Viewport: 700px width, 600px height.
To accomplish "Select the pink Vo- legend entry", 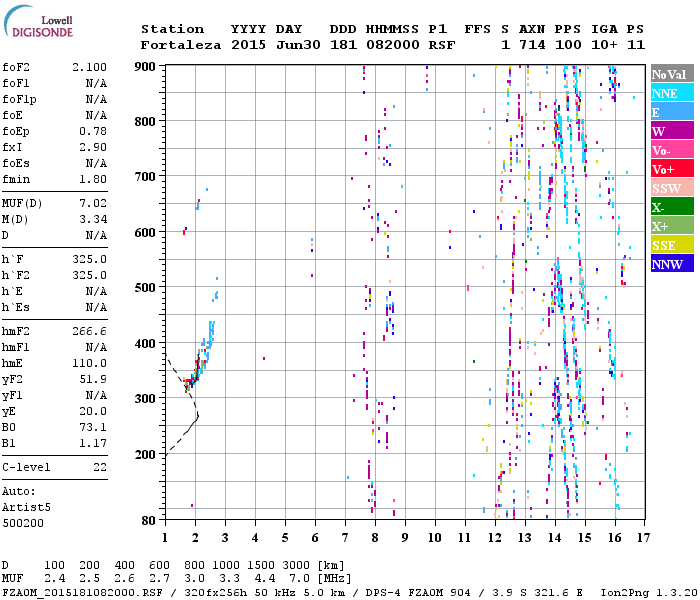I will 669,150.
